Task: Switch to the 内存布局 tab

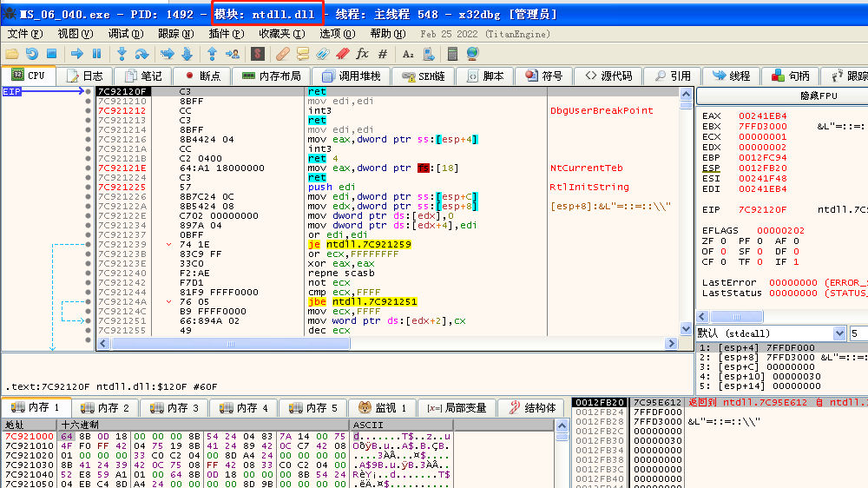Action: point(272,76)
